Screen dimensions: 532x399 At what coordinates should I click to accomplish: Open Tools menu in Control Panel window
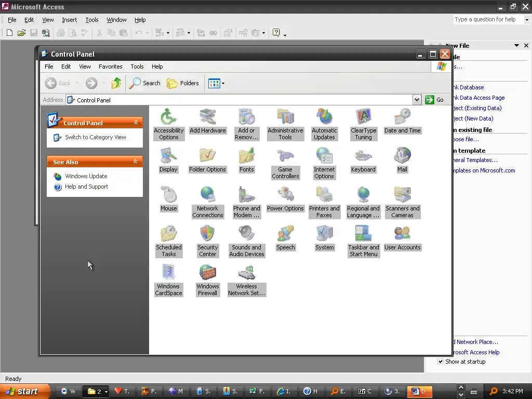coord(137,66)
